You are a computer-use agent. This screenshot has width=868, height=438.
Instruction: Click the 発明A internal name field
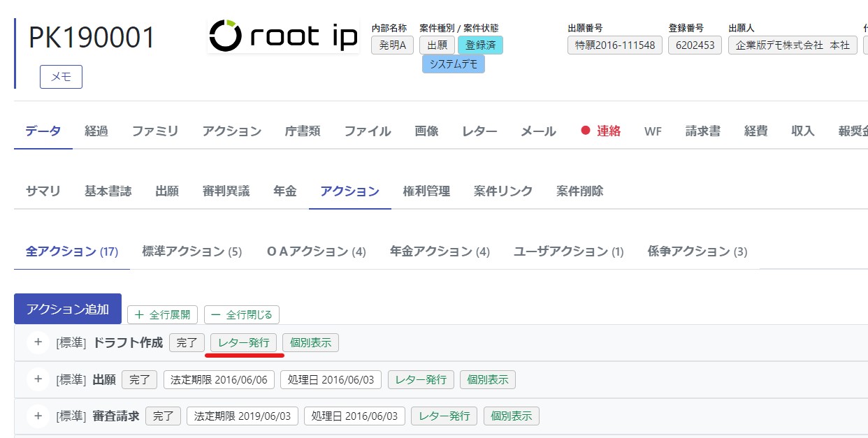tap(392, 45)
